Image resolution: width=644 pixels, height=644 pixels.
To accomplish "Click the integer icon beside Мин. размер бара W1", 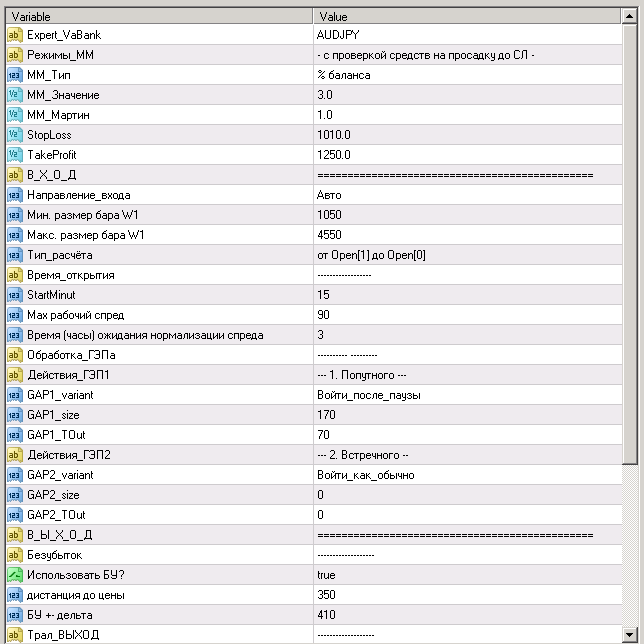I will [14, 215].
